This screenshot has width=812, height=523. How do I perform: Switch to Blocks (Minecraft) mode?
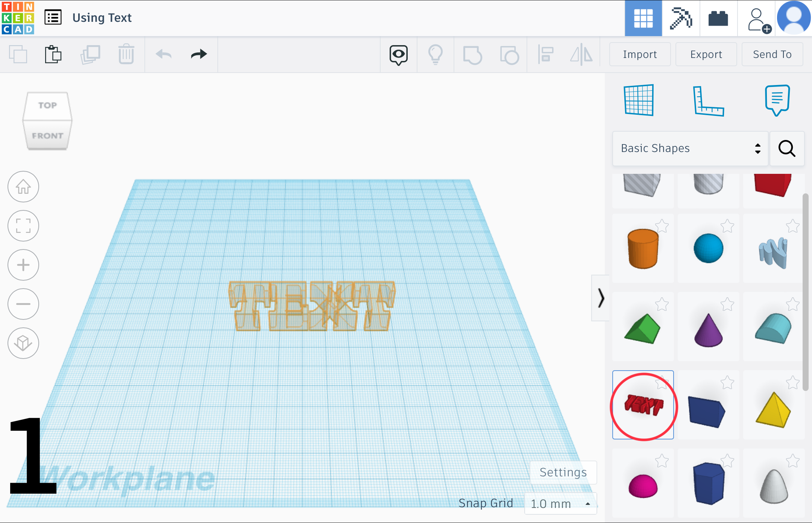click(x=681, y=18)
